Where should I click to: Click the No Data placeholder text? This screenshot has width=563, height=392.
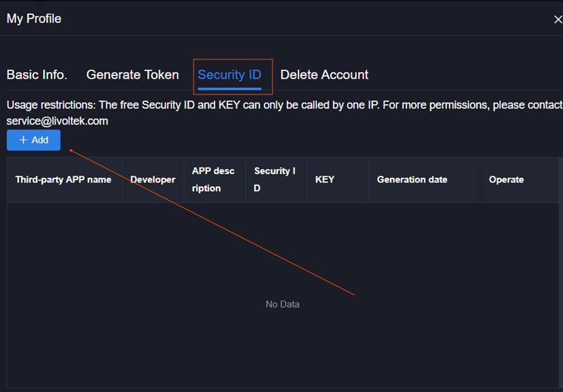coord(282,305)
